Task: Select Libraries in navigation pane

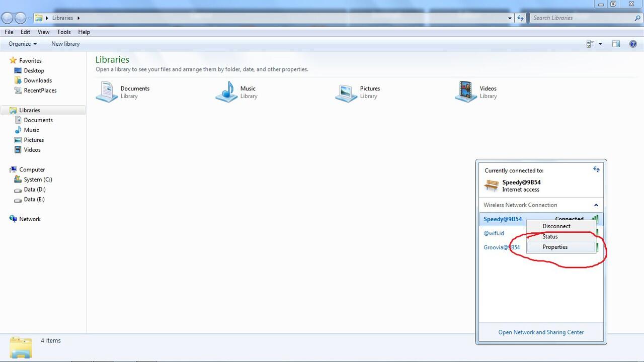Action: 43,110
